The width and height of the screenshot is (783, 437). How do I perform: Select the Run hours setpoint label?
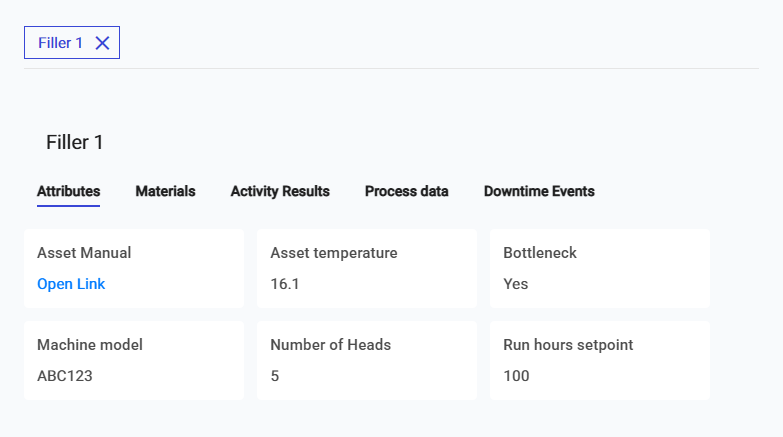[568, 345]
